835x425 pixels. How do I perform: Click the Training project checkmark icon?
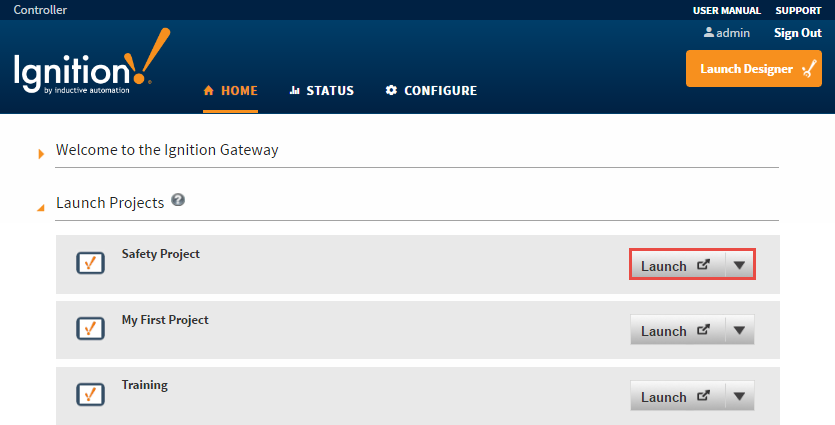91,393
